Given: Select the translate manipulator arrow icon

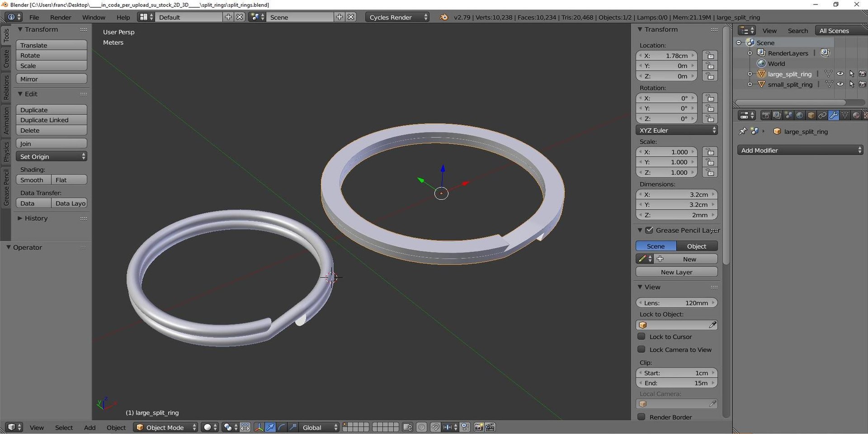Looking at the screenshot, I should (270, 427).
